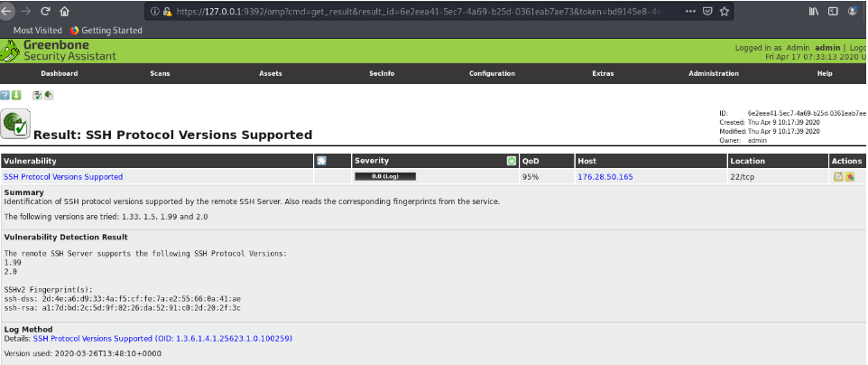Click the Log Method heading
The width and height of the screenshot is (868, 365).
(x=28, y=330)
